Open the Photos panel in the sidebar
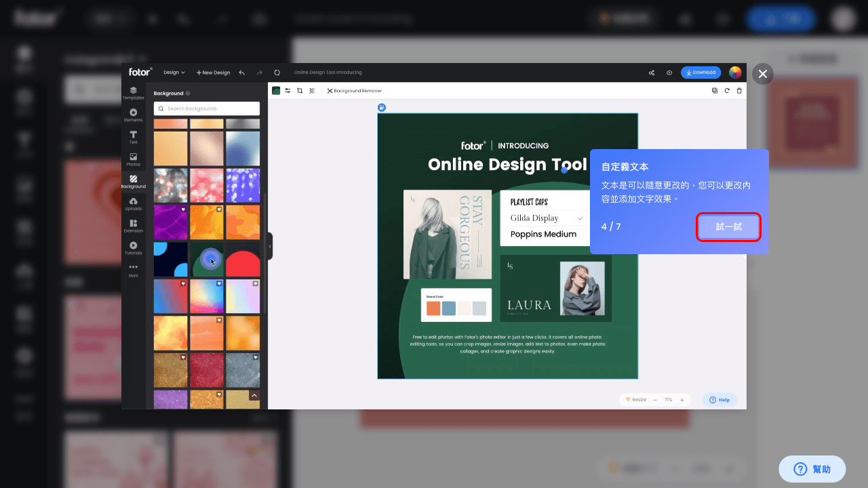Viewport: 868px width, 488px height. click(133, 159)
